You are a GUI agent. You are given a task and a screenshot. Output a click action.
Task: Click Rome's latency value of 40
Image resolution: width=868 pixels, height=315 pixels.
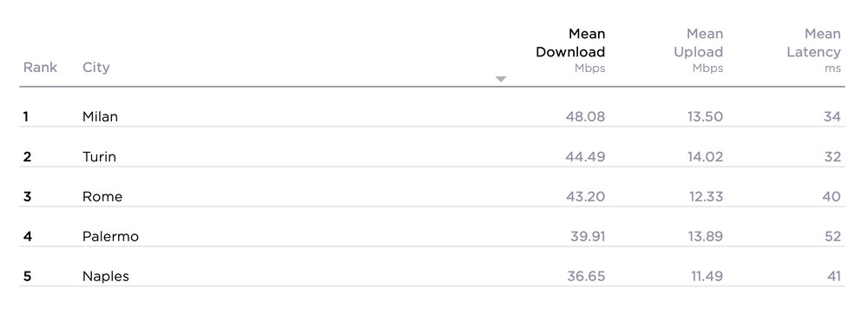832,196
